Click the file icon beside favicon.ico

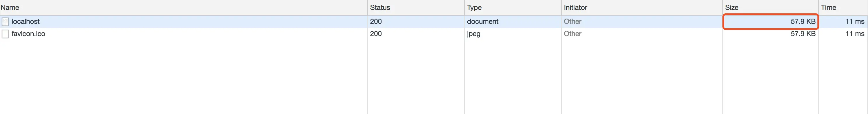[5, 34]
